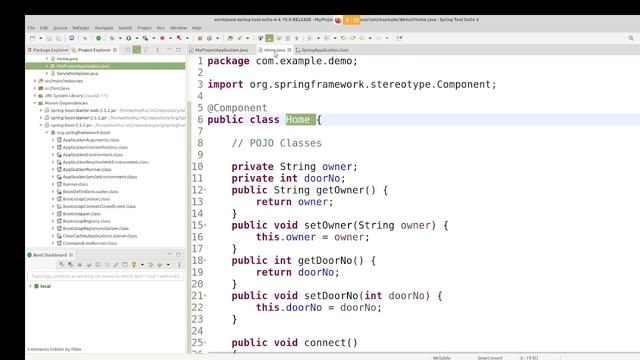Maximize the Boot Dashboard view
640x360 pixels.
click(178, 255)
